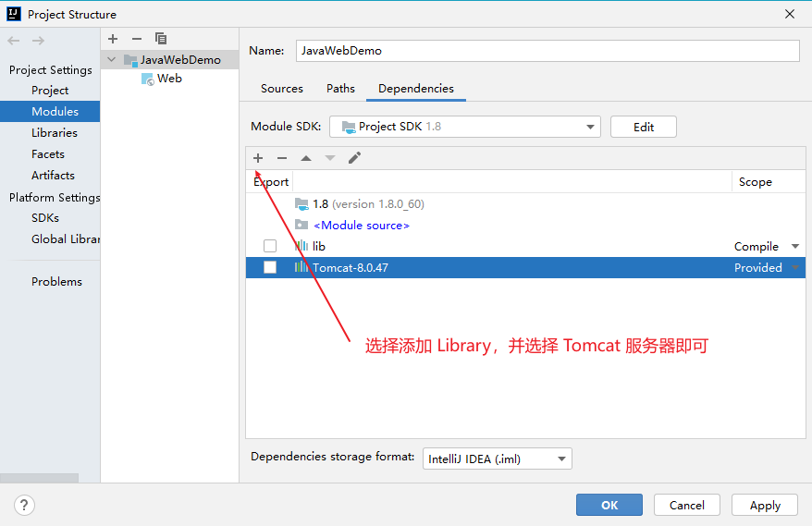Copy the selected module icon
Image resolution: width=812 pixels, height=526 pixels.
161,39
